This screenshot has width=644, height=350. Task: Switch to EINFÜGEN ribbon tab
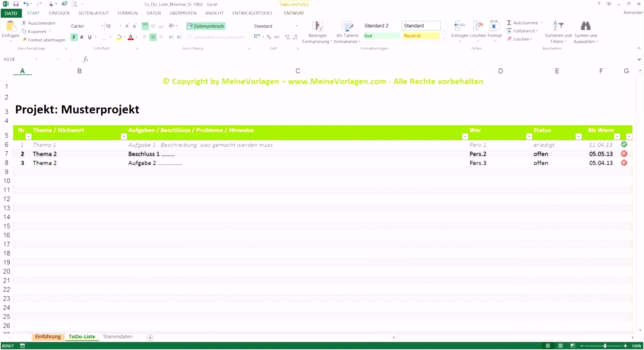(x=59, y=13)
